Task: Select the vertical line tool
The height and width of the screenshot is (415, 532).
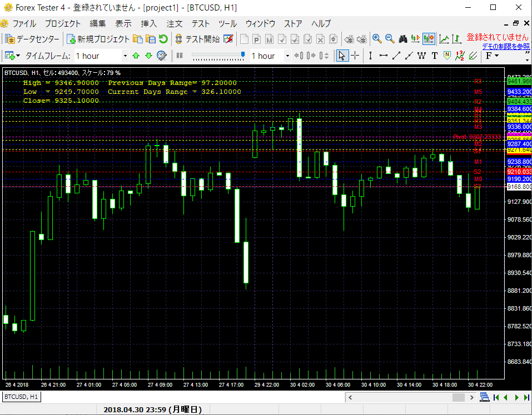Action: pyautogui.click(x=370, y=56)
